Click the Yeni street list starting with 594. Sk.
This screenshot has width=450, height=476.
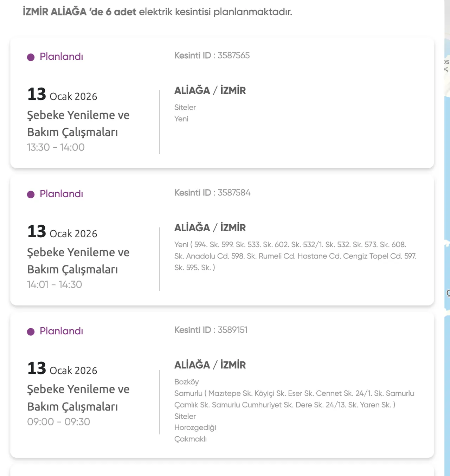295,256
